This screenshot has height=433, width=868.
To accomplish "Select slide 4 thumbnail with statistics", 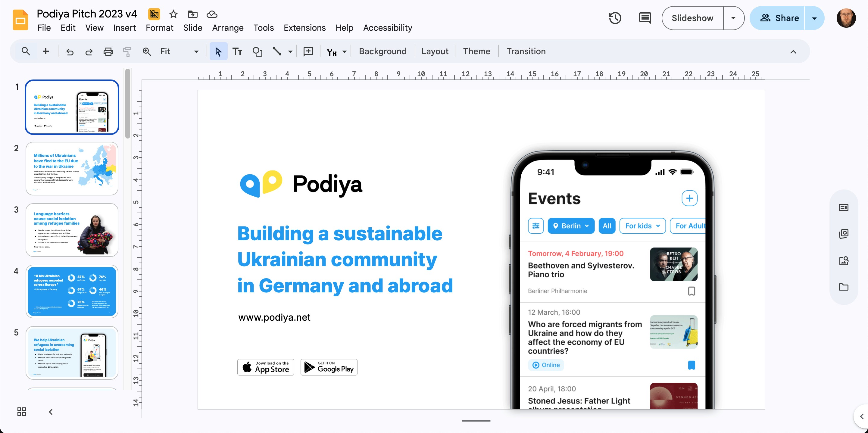I will pos(72,291).
